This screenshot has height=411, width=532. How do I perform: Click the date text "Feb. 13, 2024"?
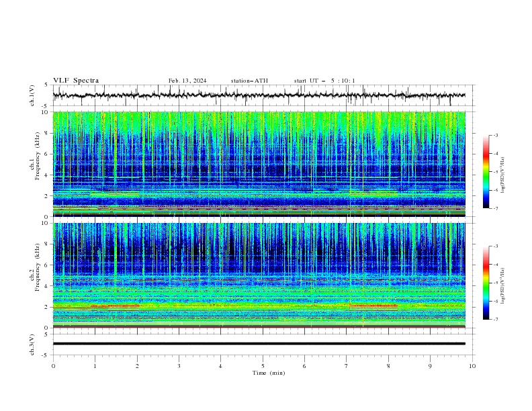point(187,81)
